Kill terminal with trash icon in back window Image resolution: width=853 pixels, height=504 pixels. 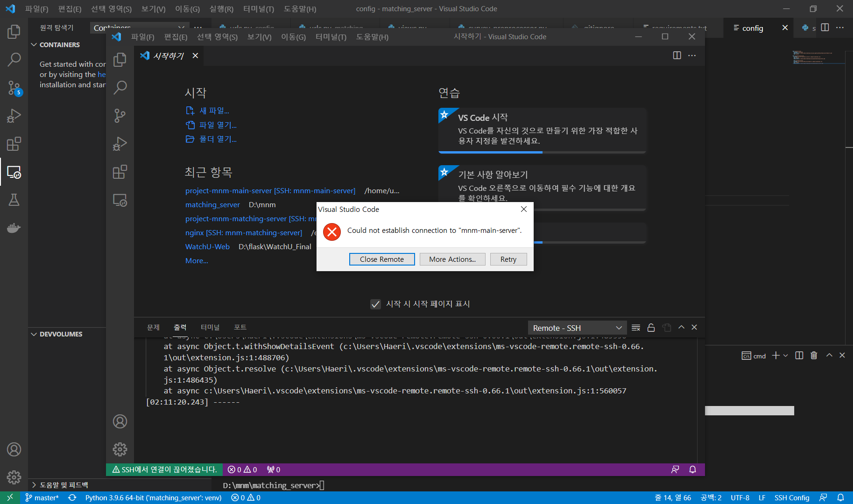[x=814, y=356]
